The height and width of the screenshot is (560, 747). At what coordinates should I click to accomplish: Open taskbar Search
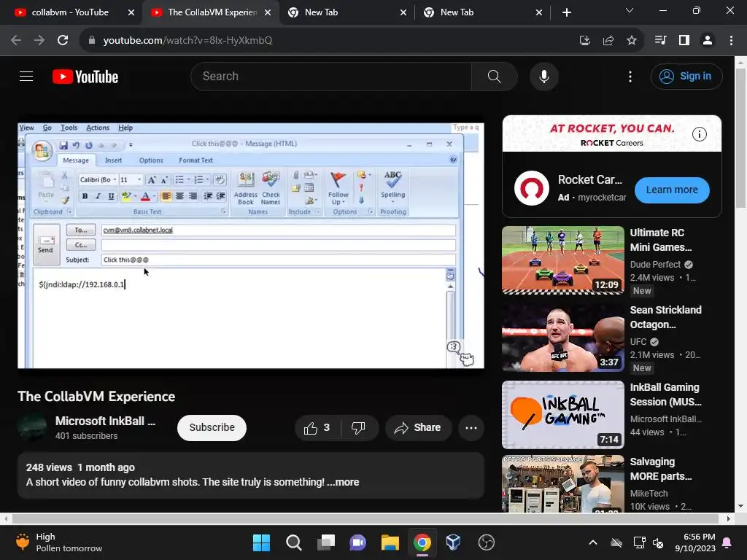[293, 542]
